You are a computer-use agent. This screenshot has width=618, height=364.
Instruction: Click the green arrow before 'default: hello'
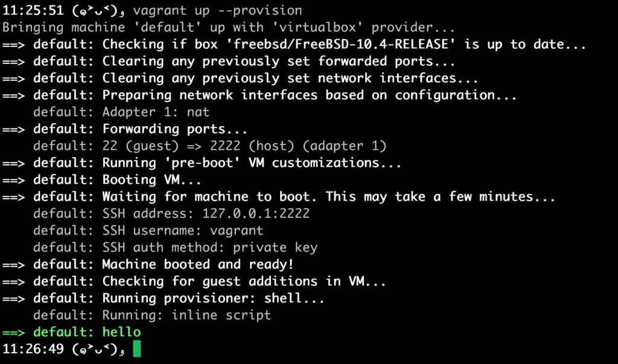[14, 333]
